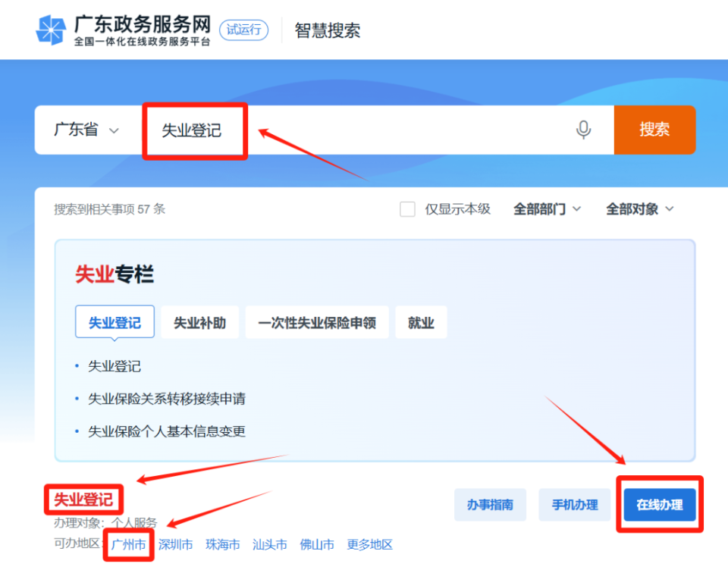Click the 搜索 search button
Screen dimensions: 728x567
tap(654, 130)
